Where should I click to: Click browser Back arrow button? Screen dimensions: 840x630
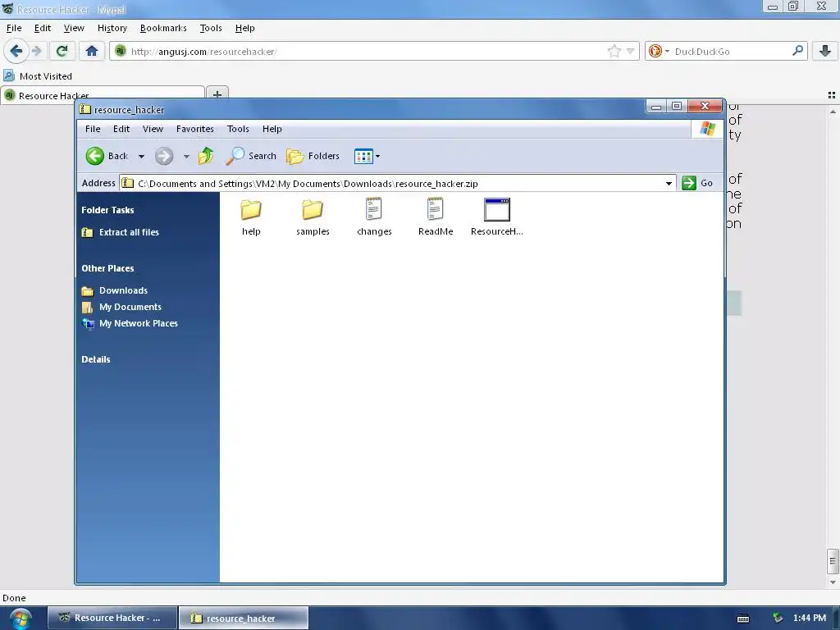pyautogui.click(x=16, y=51)
